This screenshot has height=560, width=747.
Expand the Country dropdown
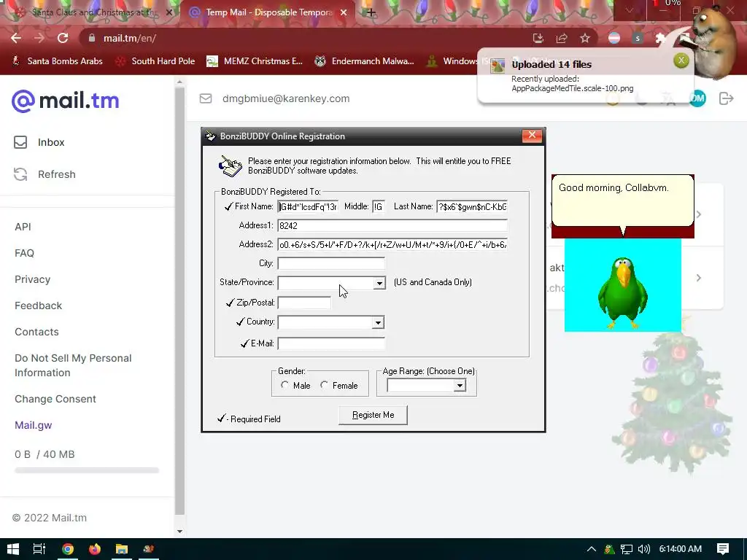pyautogui.click(x=378, y=323)
